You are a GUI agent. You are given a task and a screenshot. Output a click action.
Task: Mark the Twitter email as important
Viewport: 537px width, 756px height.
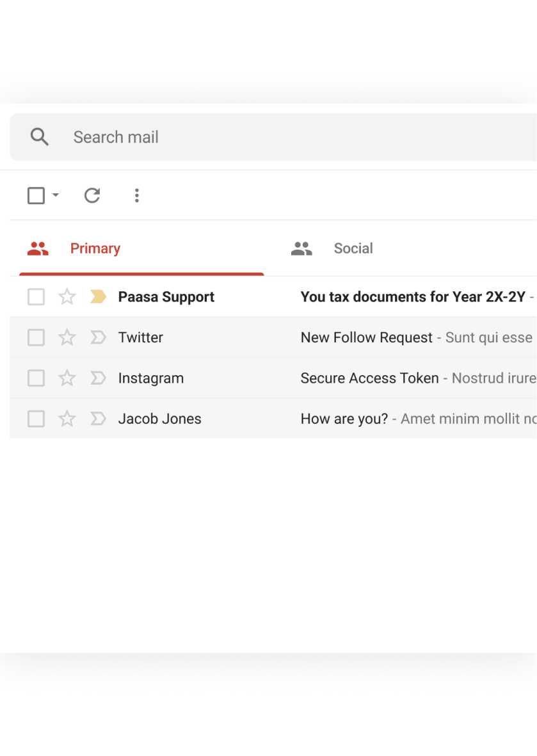pyautogui.click(x=98, y=337)
